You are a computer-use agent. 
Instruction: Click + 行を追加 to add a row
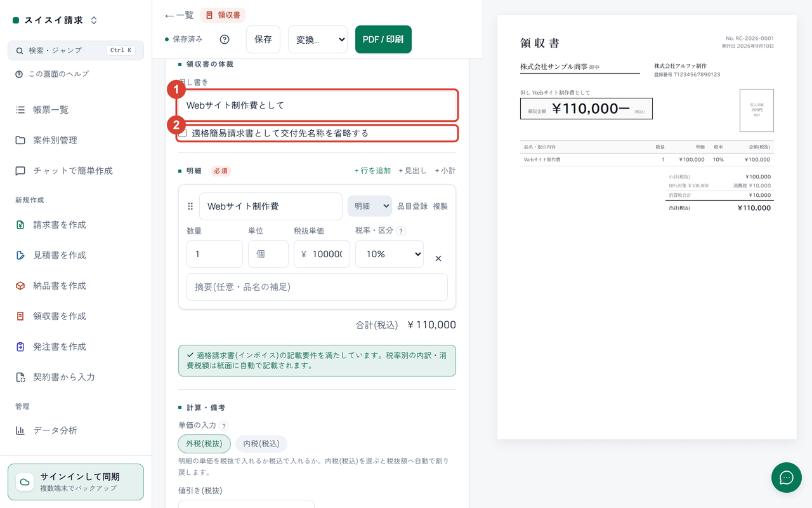(x=373, y=171)
